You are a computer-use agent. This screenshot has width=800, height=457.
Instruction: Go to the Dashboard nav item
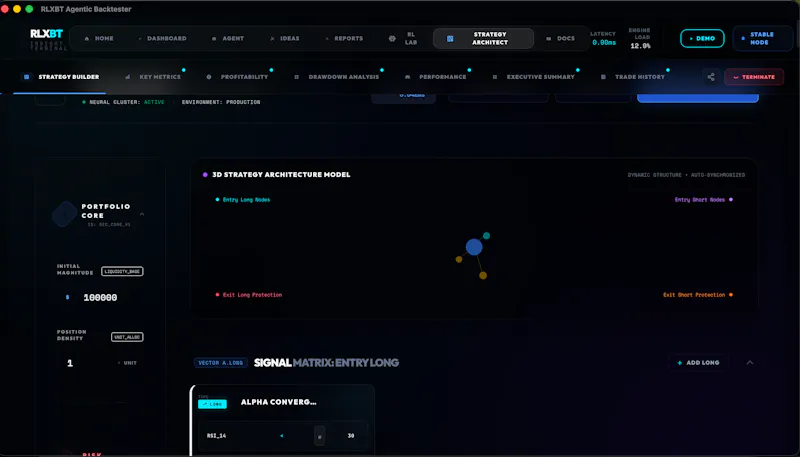[x=162, y=38]
